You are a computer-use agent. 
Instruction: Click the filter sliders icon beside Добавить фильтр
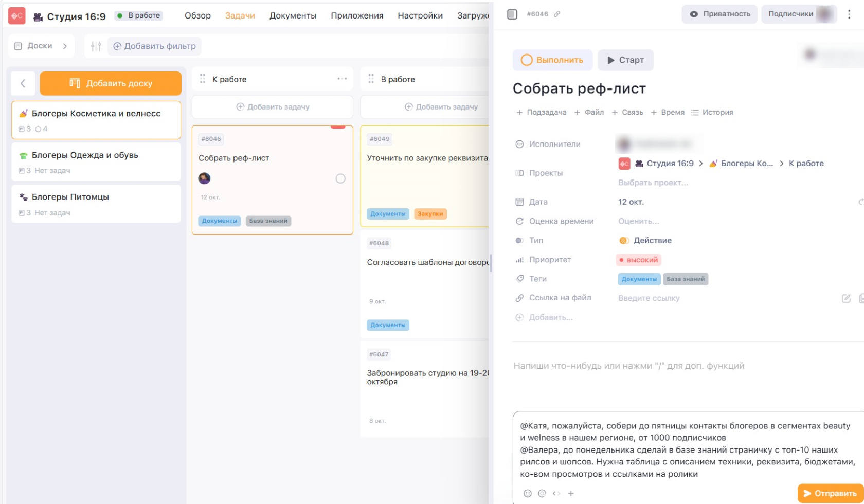coord(96,46)
